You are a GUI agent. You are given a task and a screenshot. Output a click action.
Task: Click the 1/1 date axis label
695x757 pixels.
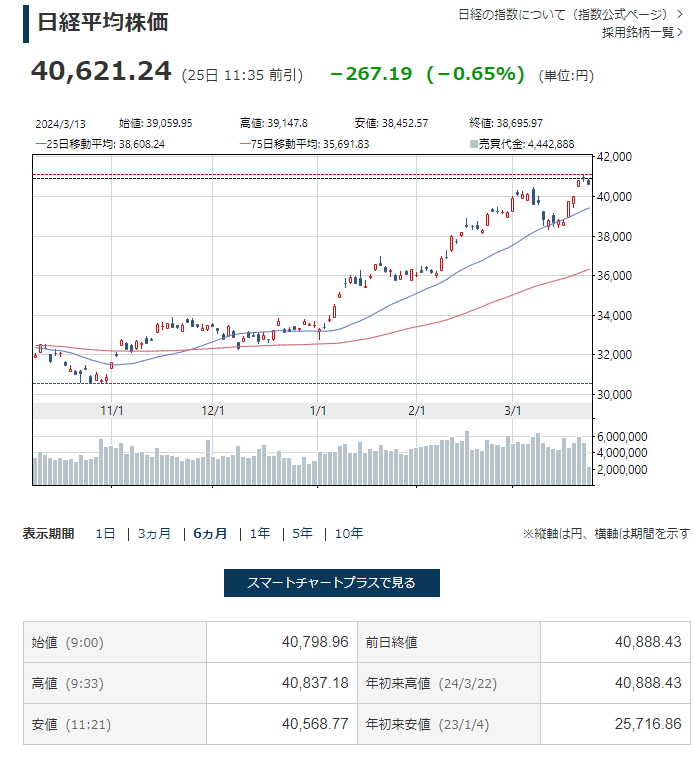tap(318, 411)
